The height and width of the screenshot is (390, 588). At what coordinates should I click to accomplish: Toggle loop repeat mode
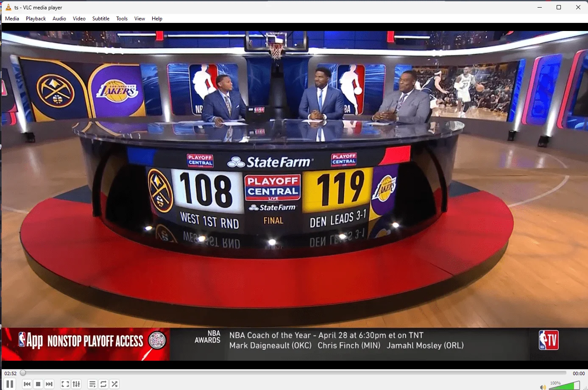(x=103, y=384)
